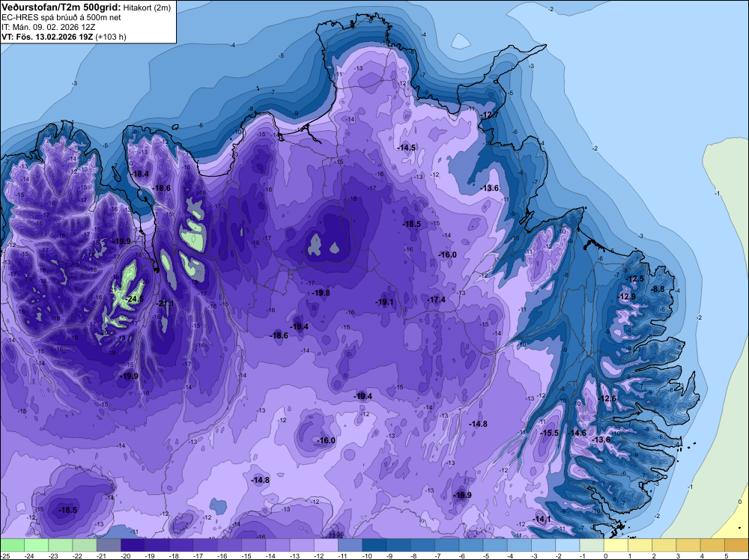This screenshot has width=749, height=560.
Task: Select the -14.1 temperature label
Action: tap(542, 520)
